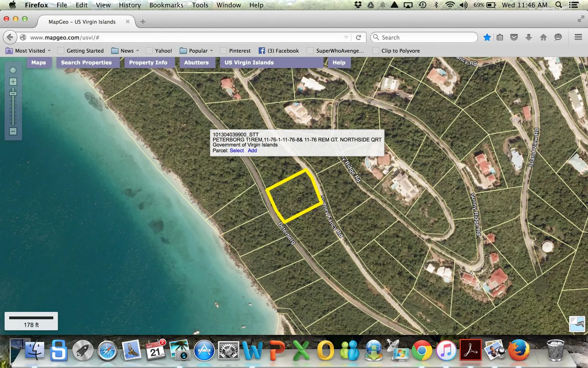Bookmark this page with the star icon
The image size is (588, 368).
coord(487,37)
